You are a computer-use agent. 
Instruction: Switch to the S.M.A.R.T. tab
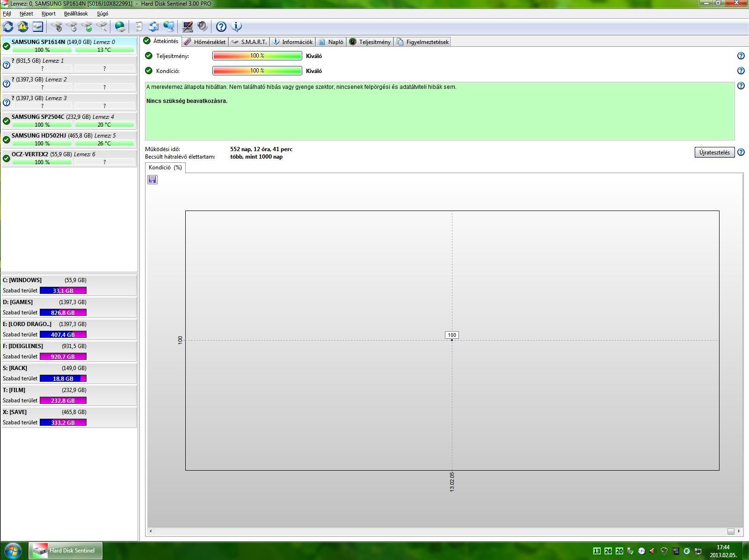click(x=249, y=42)
